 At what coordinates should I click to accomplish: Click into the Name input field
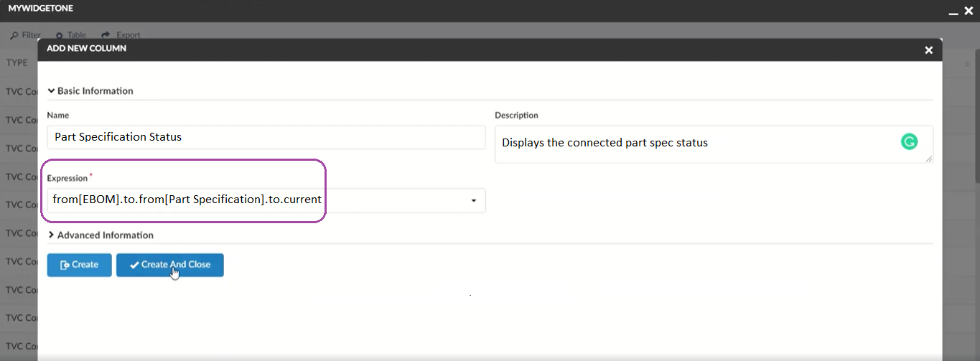266,137
